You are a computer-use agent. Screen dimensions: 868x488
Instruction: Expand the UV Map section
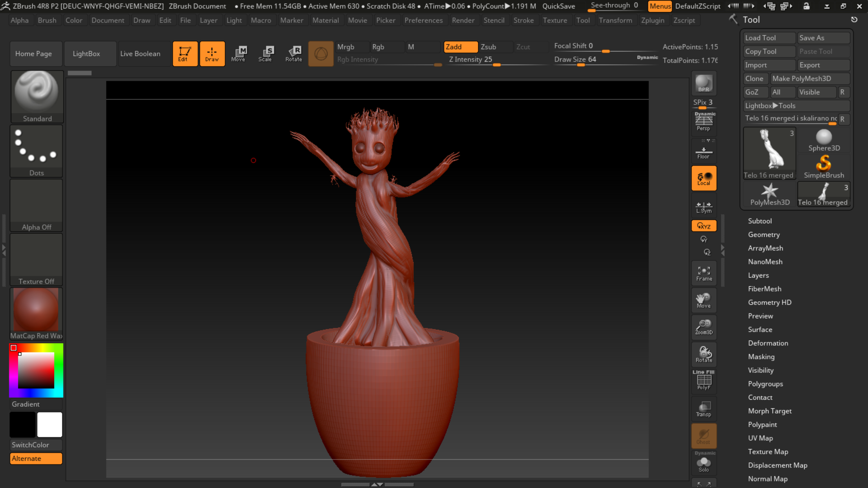tap(760, 438)
